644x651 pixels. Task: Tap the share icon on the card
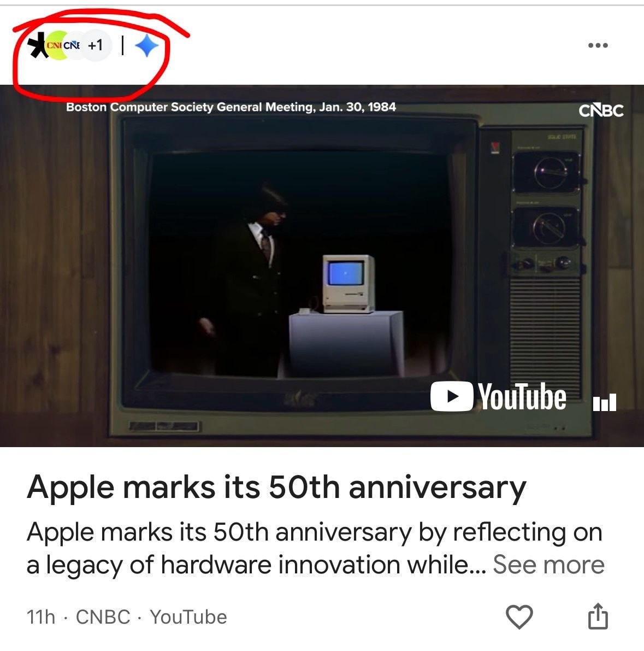coord(598,617)
